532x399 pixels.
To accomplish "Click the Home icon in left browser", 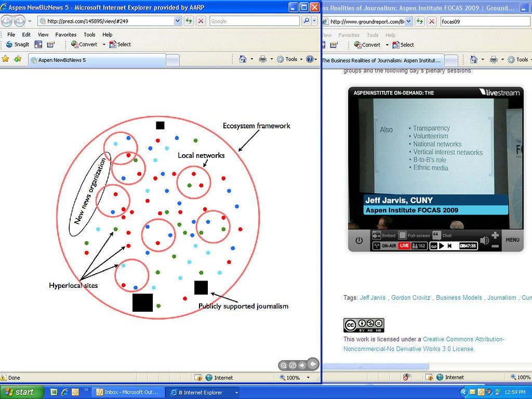I will [x=243, y=59].
